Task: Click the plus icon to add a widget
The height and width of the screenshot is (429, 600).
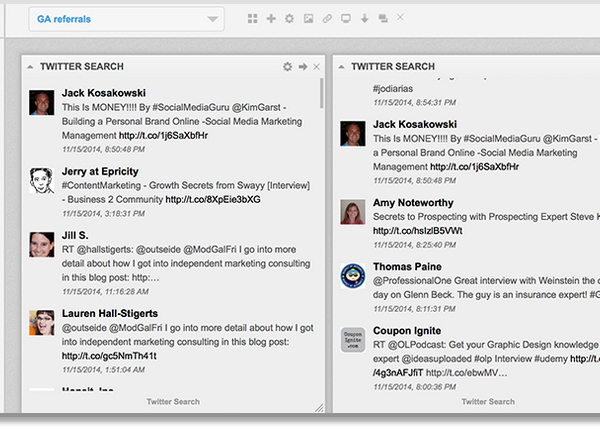Action: click(271, 19)
